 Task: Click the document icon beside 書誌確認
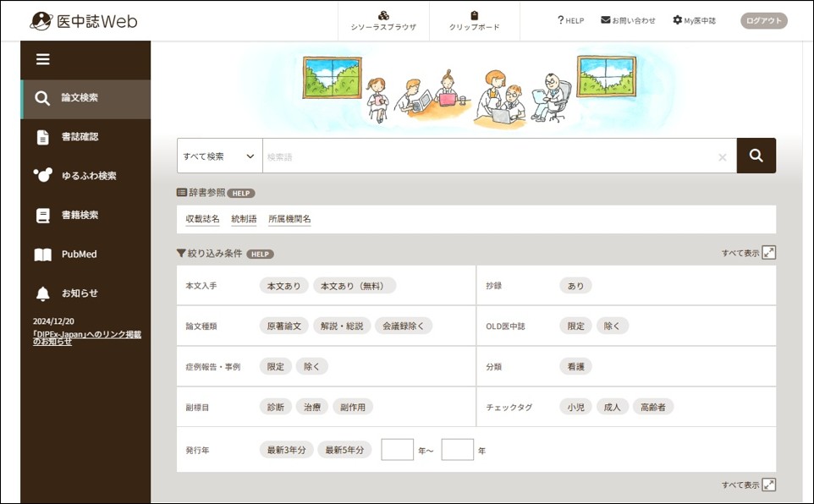[x=42, y=137]
